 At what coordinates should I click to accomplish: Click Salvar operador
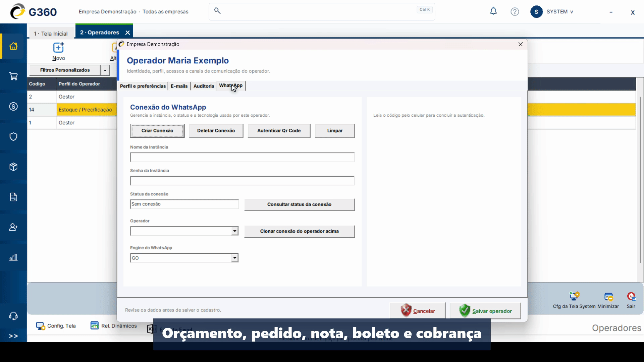(485, 311)
